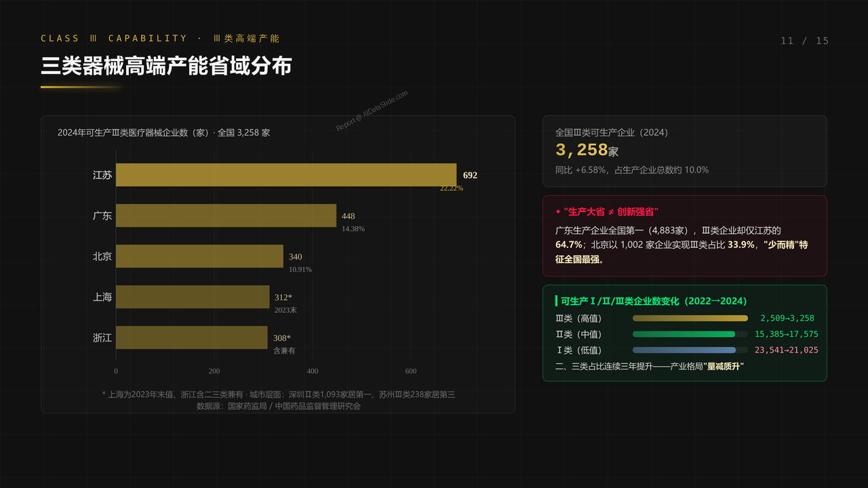
Task: Click the value 15,385→17,575
Action: point(787,334)
